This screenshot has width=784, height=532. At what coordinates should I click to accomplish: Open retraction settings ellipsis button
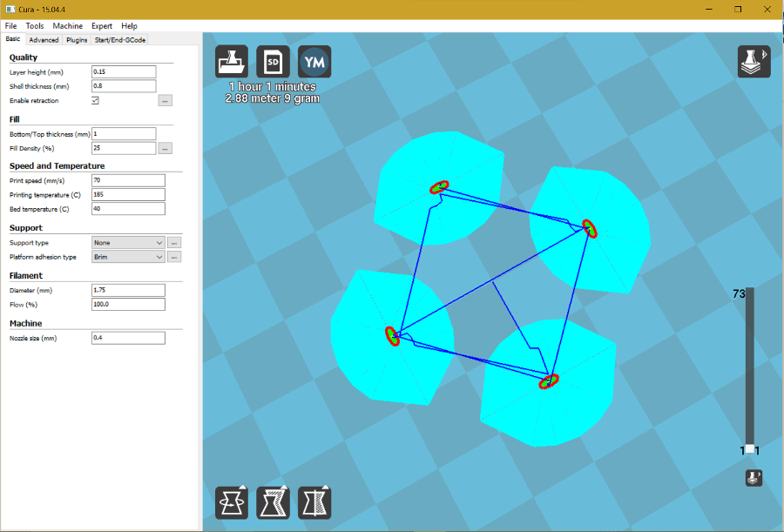pos(165,100)
